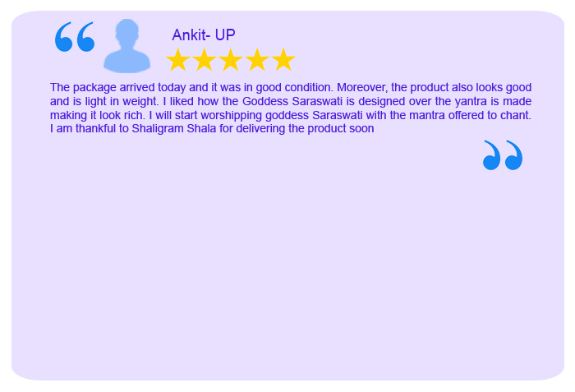Click the opening quotation mark icon
This screenshot has height=392, width=575.
pos(75,37)
